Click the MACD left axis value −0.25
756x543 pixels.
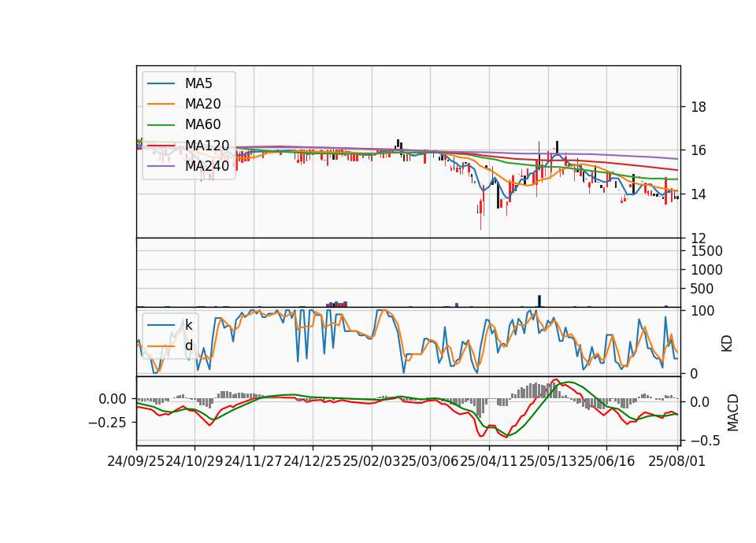point(107,423)
